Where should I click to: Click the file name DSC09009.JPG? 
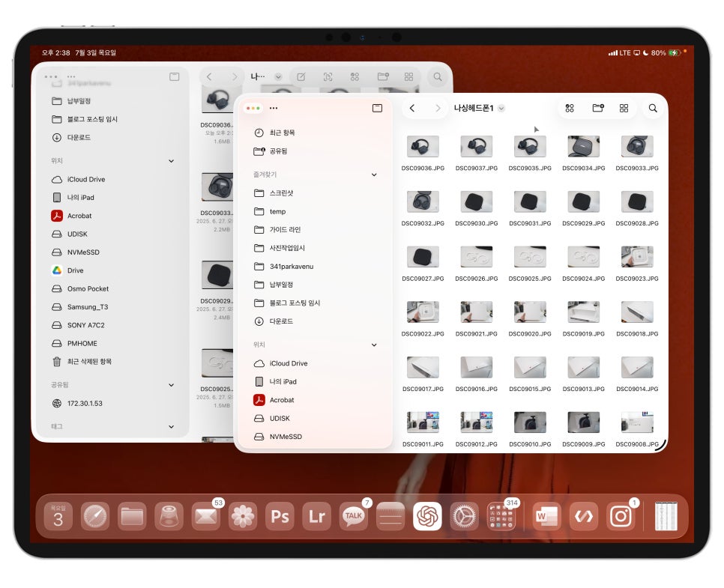tap(584, 444)
